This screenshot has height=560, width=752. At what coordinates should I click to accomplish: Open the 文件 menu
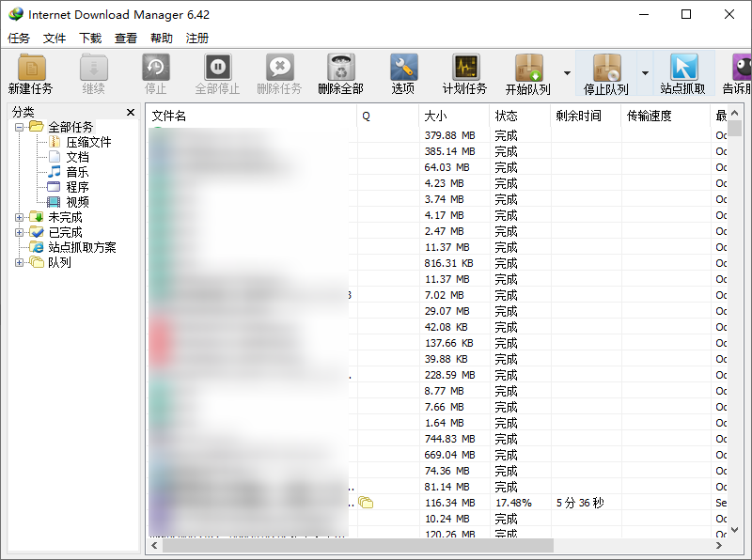point(55,38)
